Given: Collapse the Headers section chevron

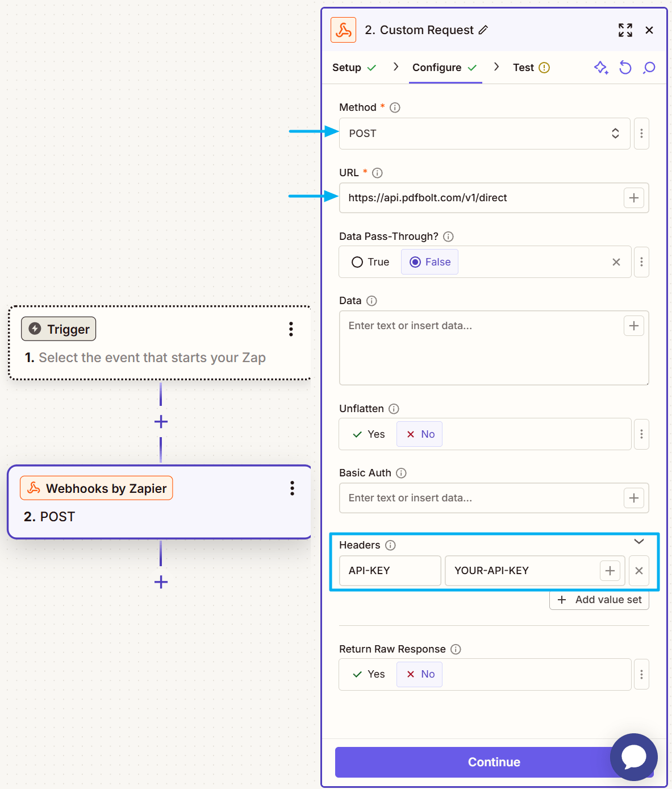Looking at the screenshot, I should tap(638, 542).
